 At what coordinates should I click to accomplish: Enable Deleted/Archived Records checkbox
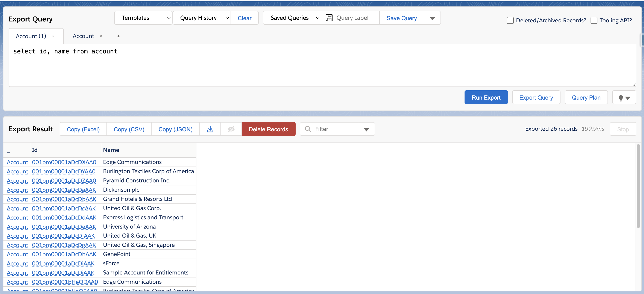coord(510,21)
